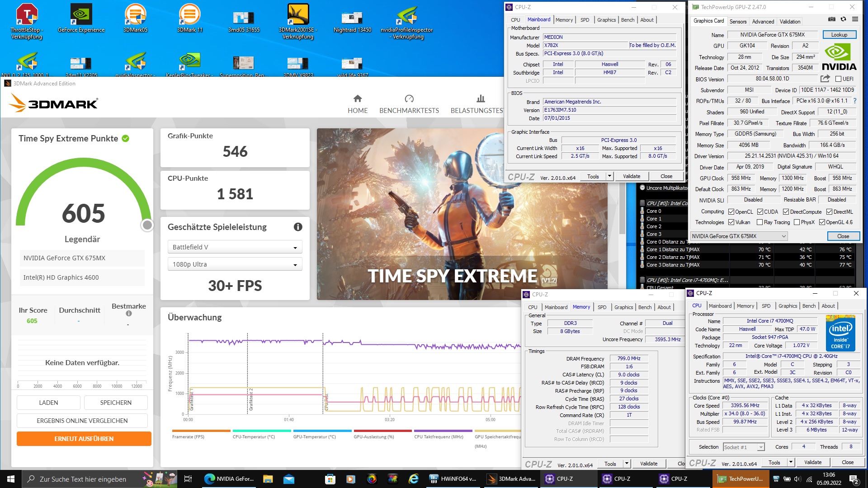Open 3DMark2001SE shortcut on desktop
The image size is (868, 488).
tap(298, 21)
